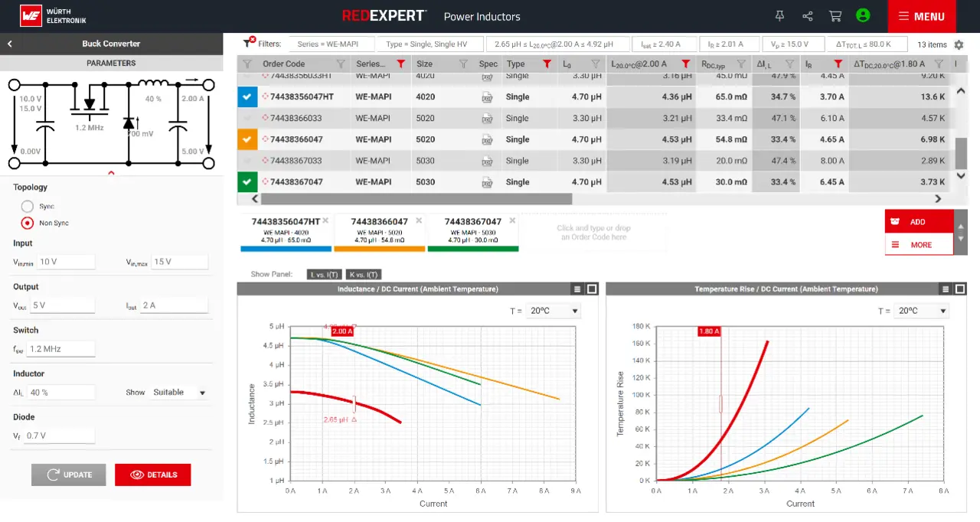Open the share icon in header

[807, 16]
